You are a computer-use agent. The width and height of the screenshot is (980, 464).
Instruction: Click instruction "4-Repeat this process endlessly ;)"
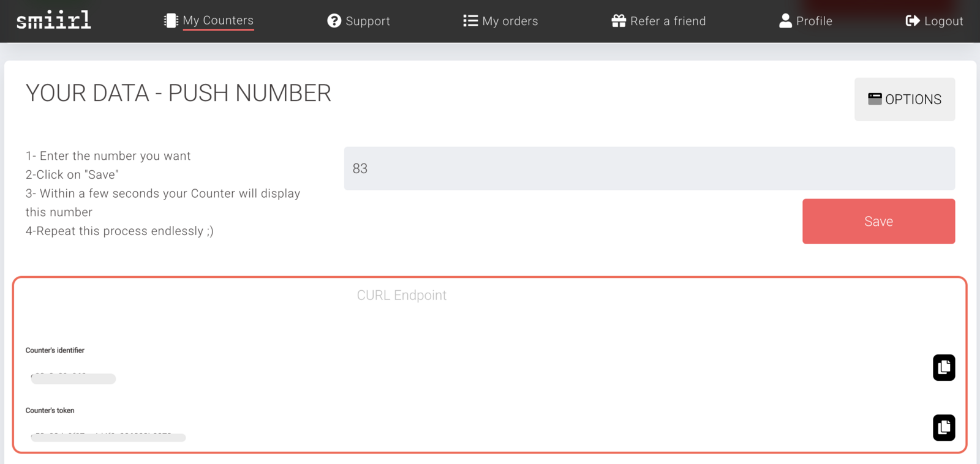[119, 231]
